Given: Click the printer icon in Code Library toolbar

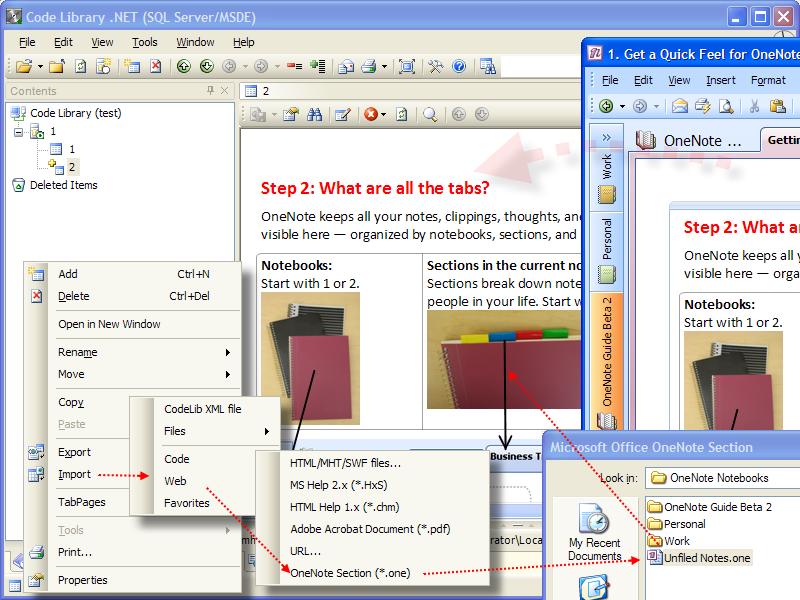Looking at the screenshot, I should pos(369,66).
